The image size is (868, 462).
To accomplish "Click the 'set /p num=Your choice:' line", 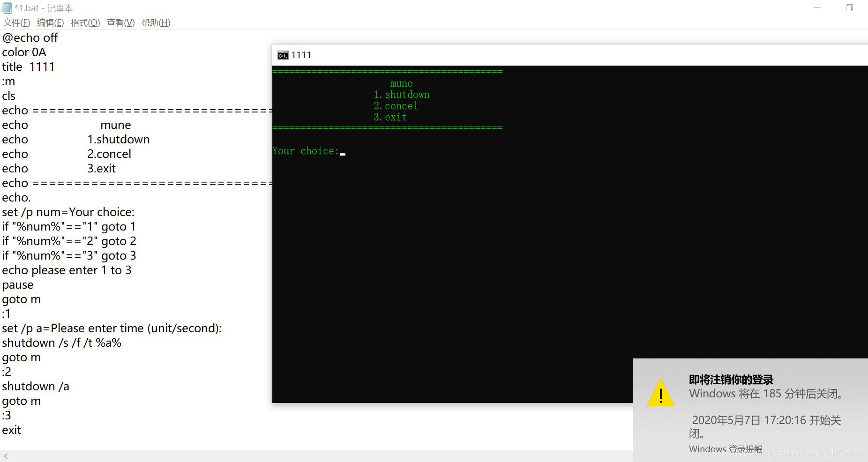I will [68, 212].
